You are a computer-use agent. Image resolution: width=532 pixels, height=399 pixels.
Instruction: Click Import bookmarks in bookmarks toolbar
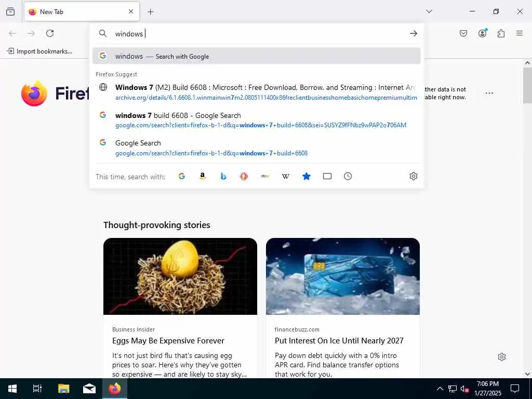tap(39, 51)
